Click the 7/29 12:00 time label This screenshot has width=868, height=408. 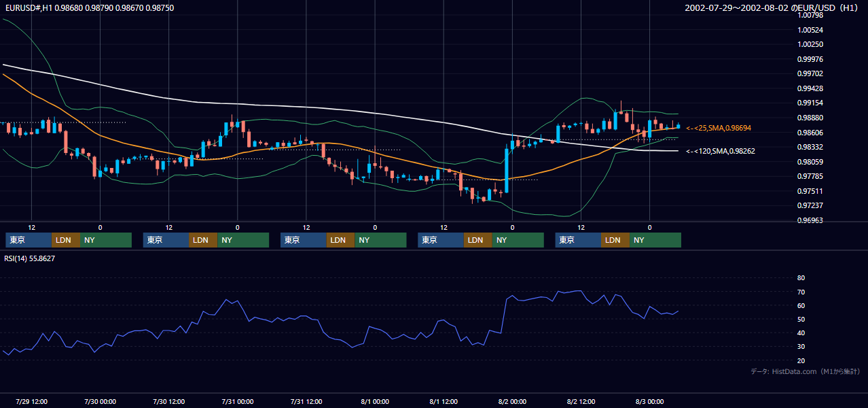(31, 401)
